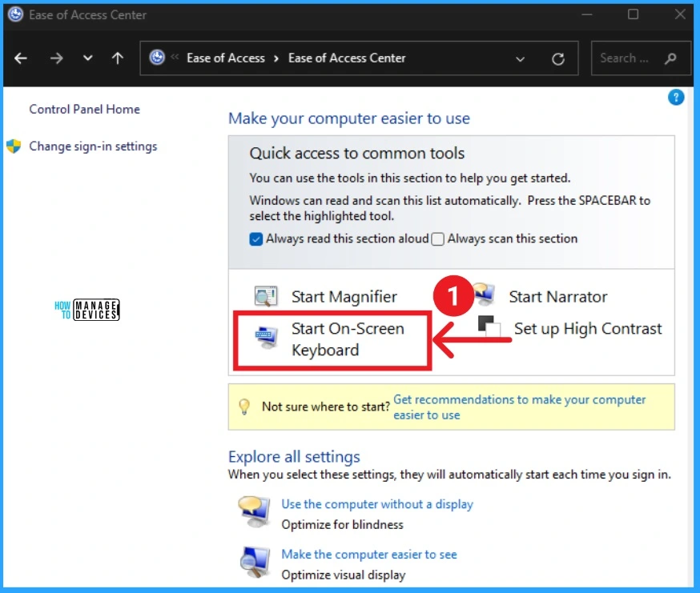Click the Explore all settings heading
The image size is (700, 593).
tap(294, 457)
